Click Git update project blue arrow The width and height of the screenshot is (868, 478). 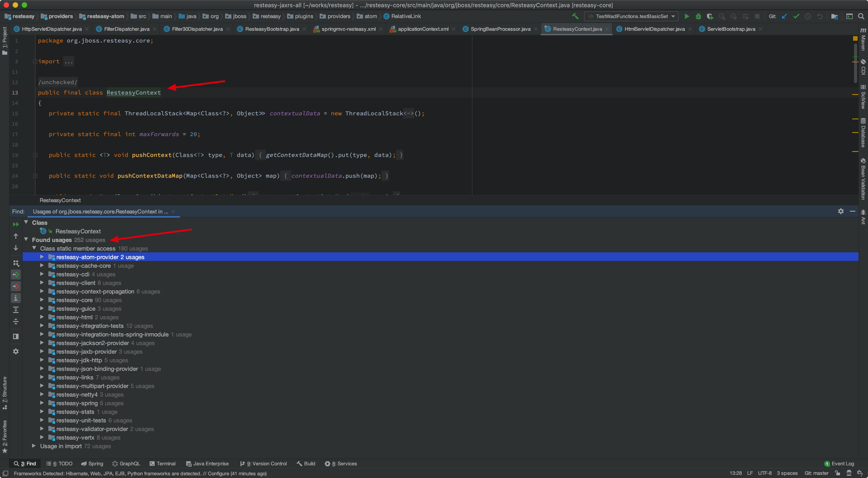pos(784,16)
